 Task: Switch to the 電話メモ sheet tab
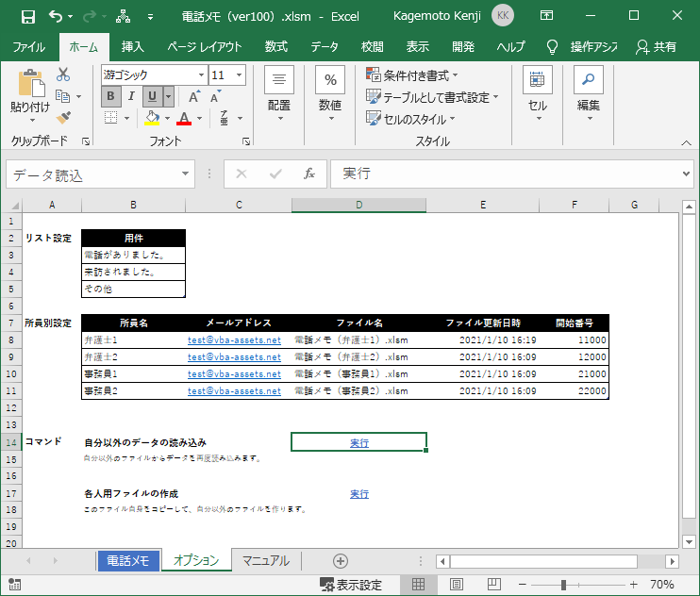127,561
